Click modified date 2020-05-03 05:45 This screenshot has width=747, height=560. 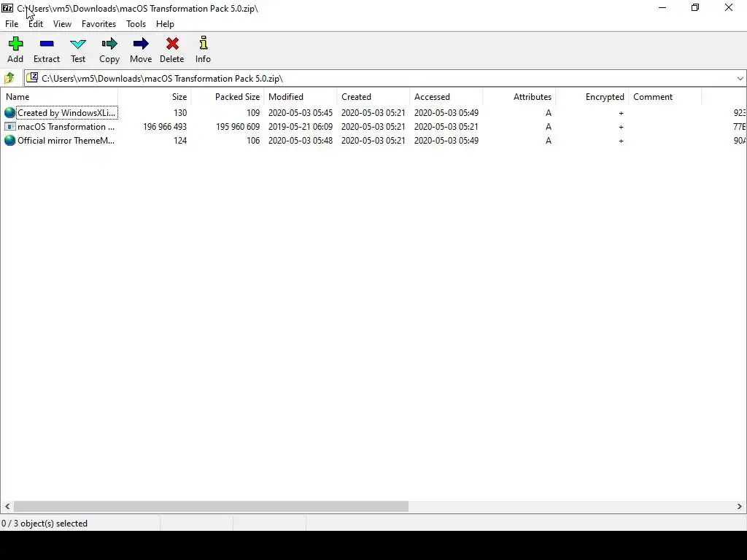(x=300, y=113)
